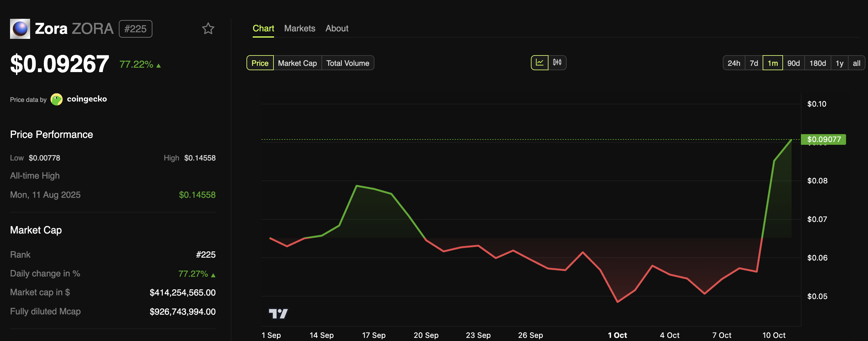Click the green price label $0.09077
Screen dimensions: 868x341
point(823,139)
